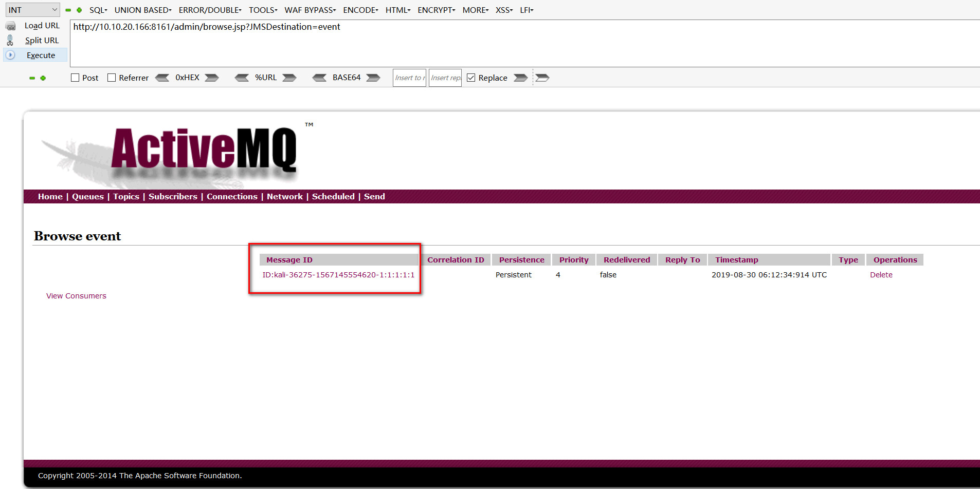Click the second Insert replacement input field
980x489 pixels.
(x=445, y=78)
